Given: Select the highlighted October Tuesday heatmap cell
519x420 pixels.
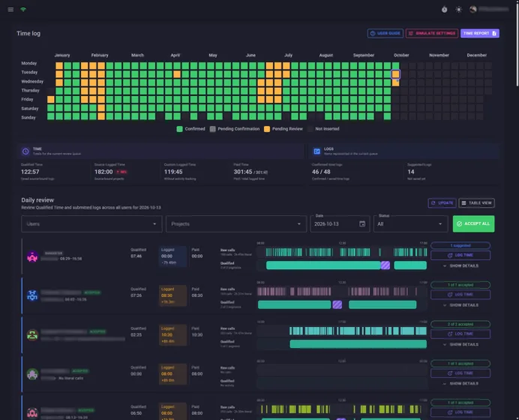Looking at the screenshot, I should point(395,74).
